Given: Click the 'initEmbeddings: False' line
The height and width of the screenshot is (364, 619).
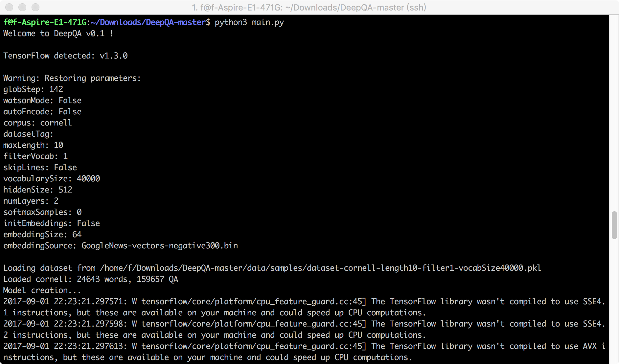Looking at the screenshot, I should pyautogui.click(x=52, y=223).
